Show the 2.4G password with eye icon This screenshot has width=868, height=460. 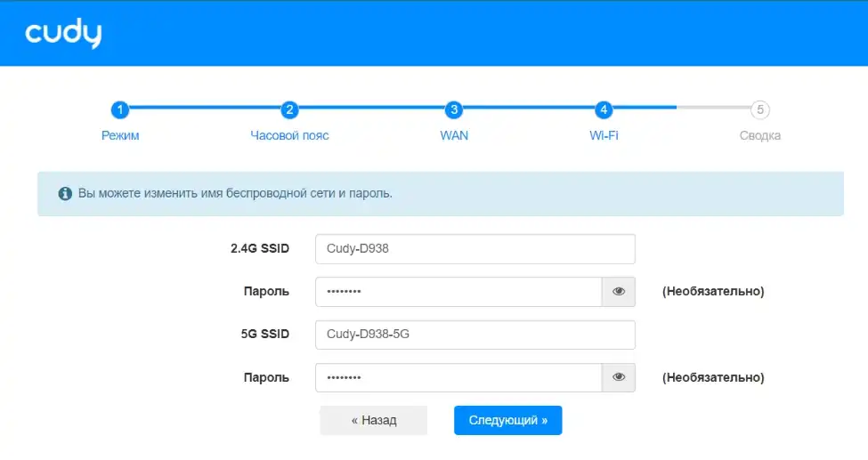pos(619,291)
